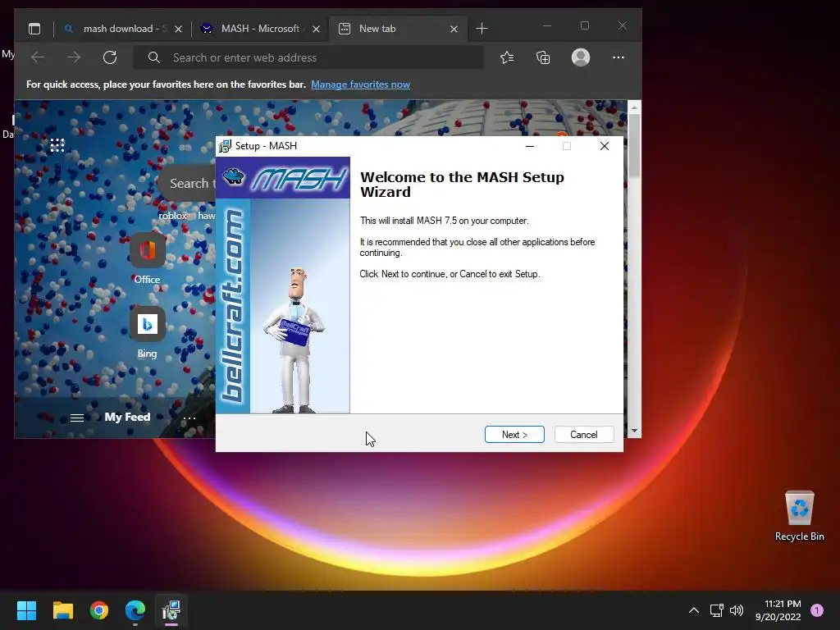
Task: Click the scrollbar down arrow in Edge
Action: [x=634, y=431]
